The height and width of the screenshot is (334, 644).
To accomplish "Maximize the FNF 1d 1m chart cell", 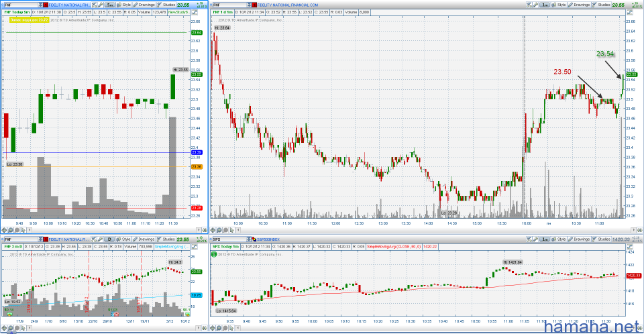I will point(630,12).
